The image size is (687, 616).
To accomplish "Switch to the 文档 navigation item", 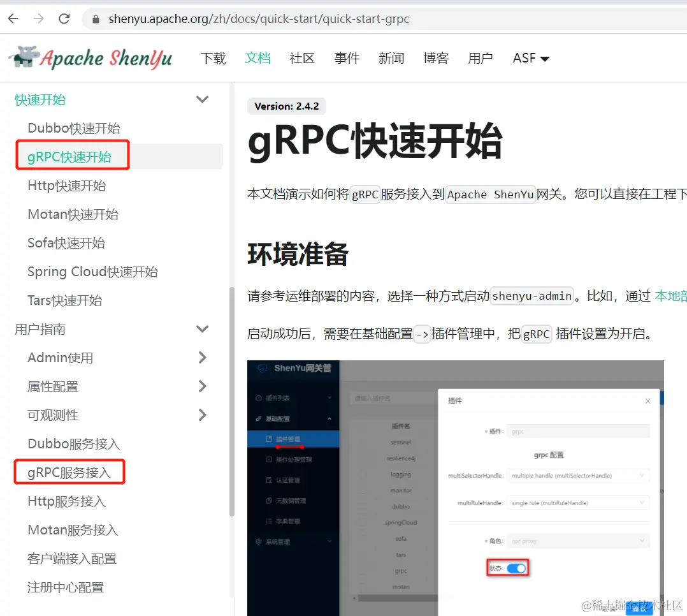I will (x=257, y=57).
